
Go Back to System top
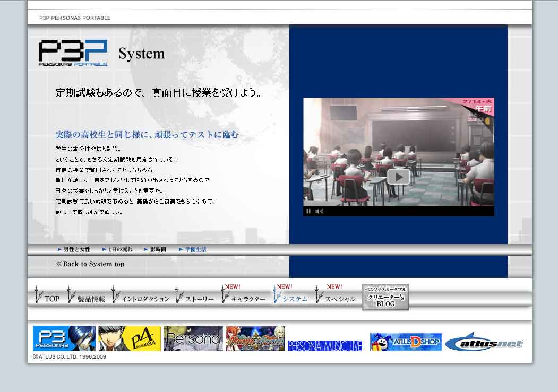click(x=90, y=264)
